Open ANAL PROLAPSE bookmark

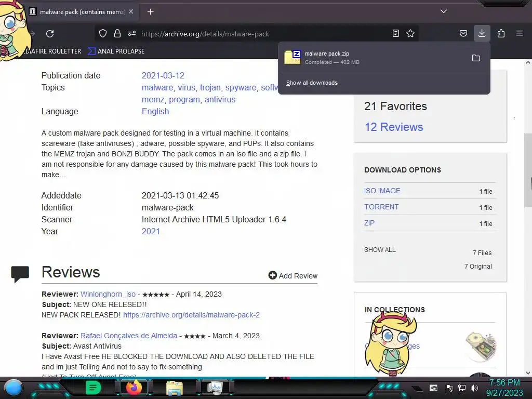(116, 51)
